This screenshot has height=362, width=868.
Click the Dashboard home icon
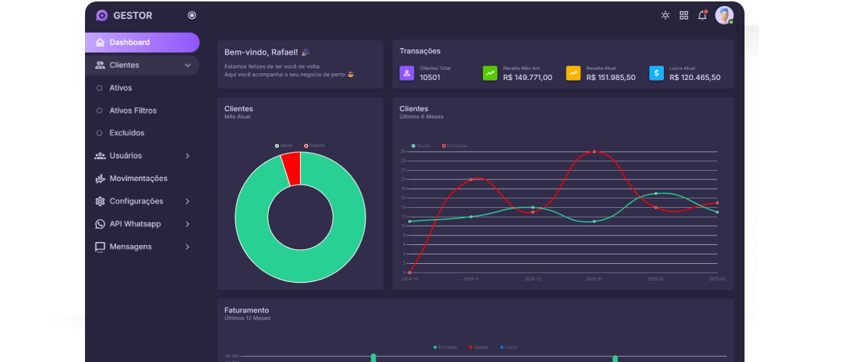click(x=100, y=43)
